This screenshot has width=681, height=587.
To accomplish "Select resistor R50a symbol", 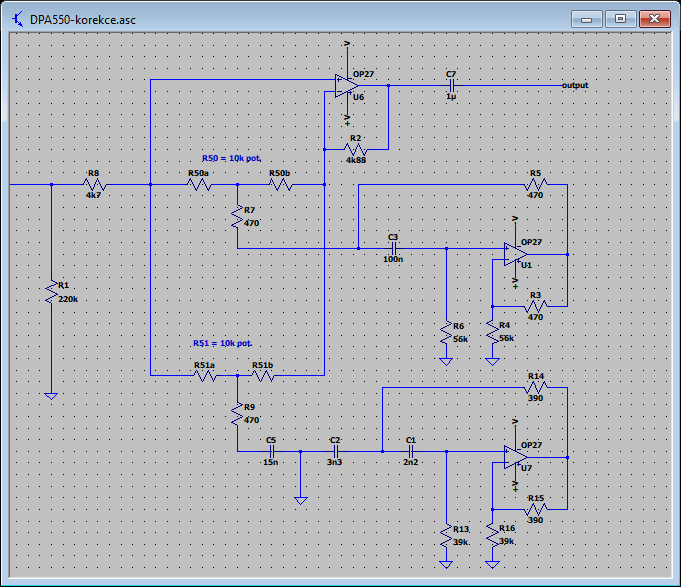I will [x=199, y=185].
